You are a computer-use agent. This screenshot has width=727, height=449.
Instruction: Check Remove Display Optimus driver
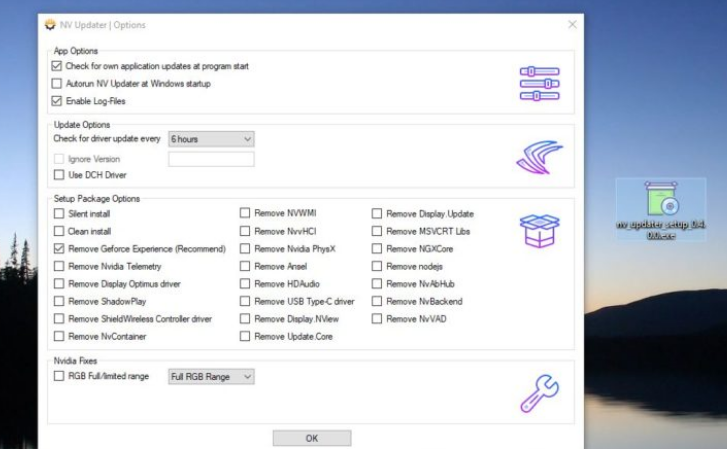59,283
